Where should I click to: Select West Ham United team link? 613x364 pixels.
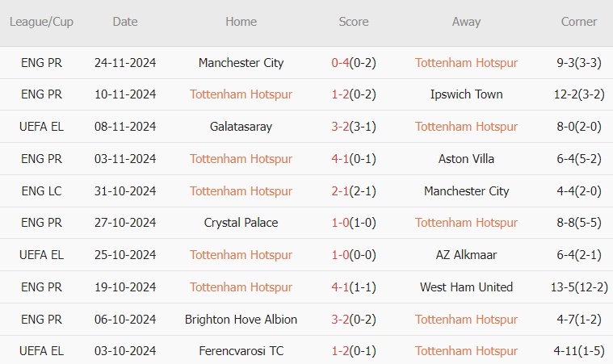[466, 287]
